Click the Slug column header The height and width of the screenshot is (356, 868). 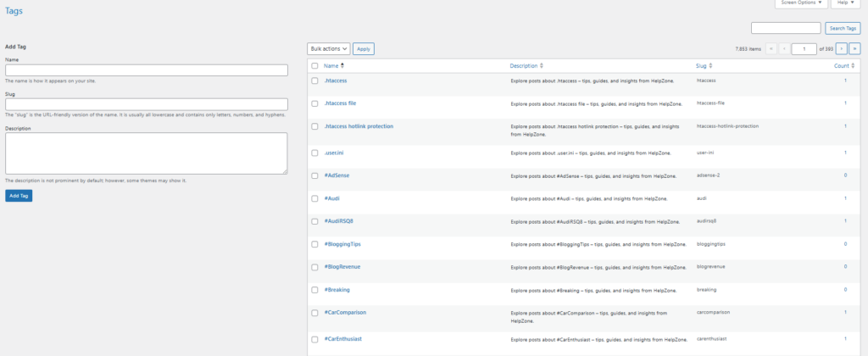coord(701,66)
